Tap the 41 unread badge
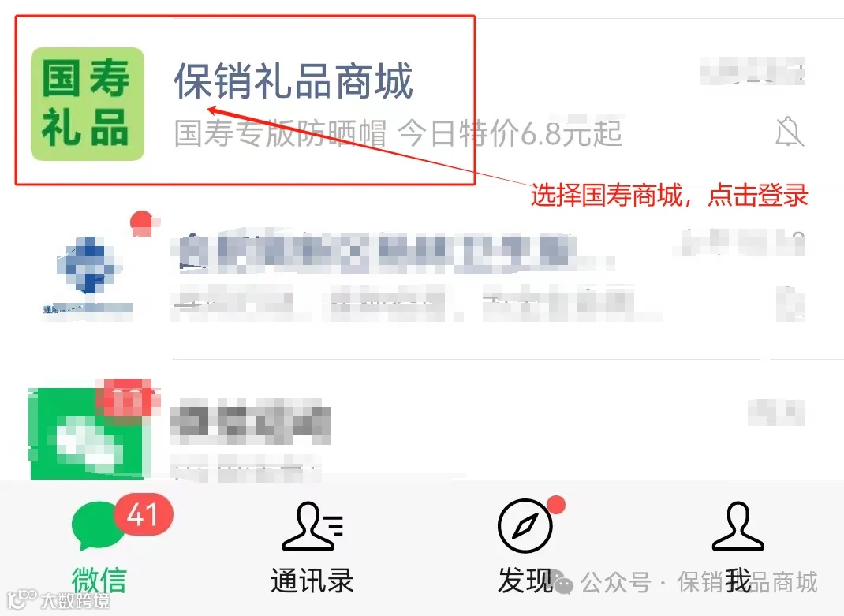The height and width of the screenshot is (616, 844). click(144, 514)
